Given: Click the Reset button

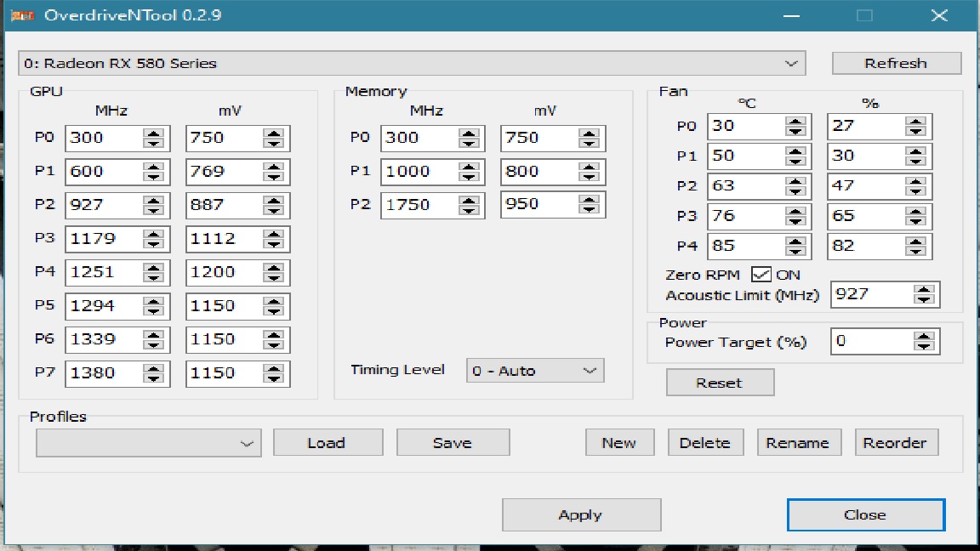Looking at the screenshot, I should [720, 383].
